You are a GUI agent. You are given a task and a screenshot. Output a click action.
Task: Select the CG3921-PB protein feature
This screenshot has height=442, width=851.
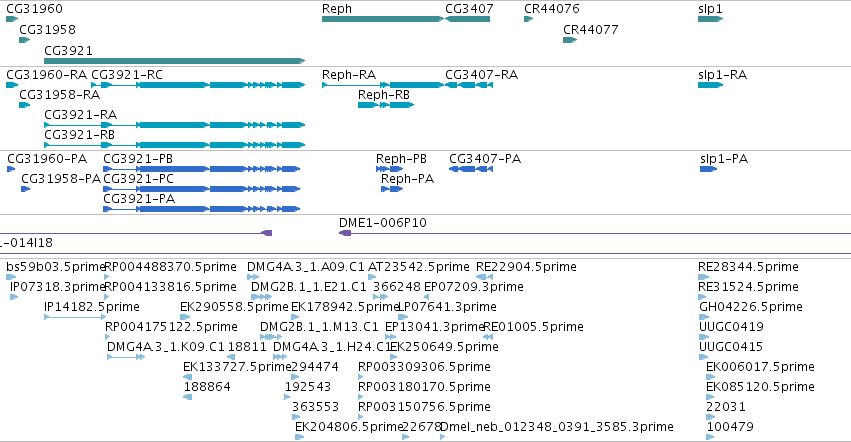point(201,169)
